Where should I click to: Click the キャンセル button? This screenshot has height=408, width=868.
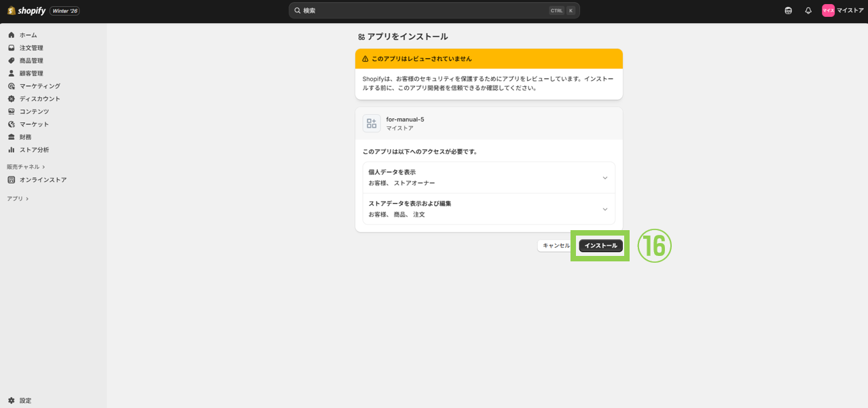[x=556, y=246]
